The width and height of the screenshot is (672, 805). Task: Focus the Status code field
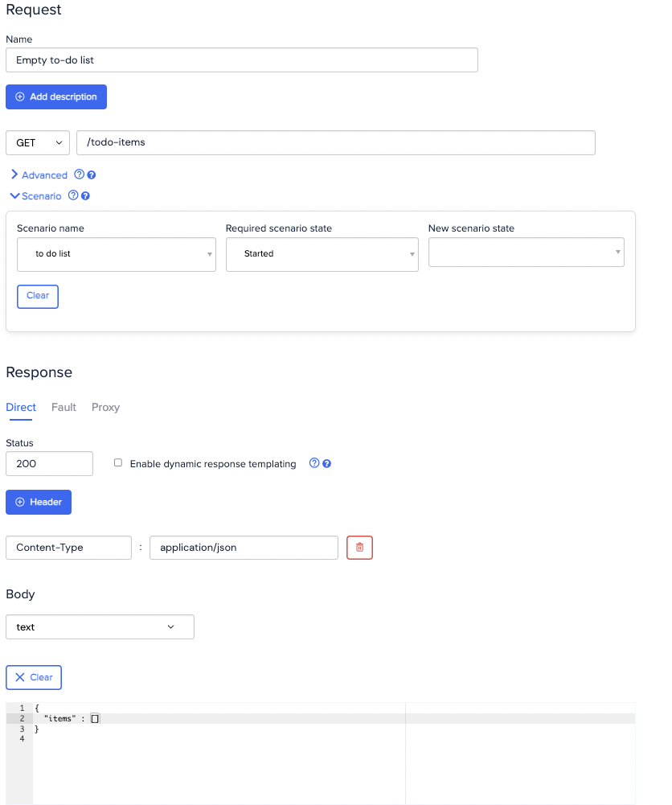[49, 463]
